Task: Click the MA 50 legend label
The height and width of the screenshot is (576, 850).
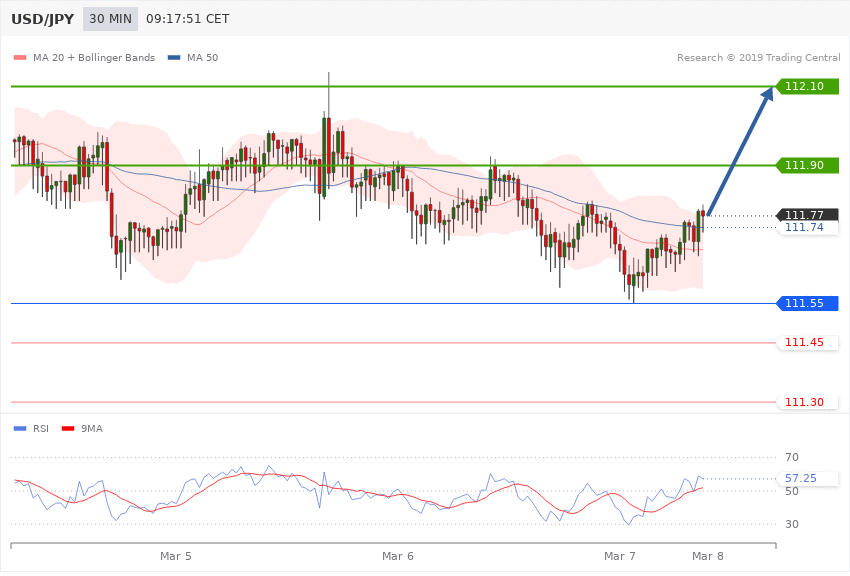Action: (202, 57)
